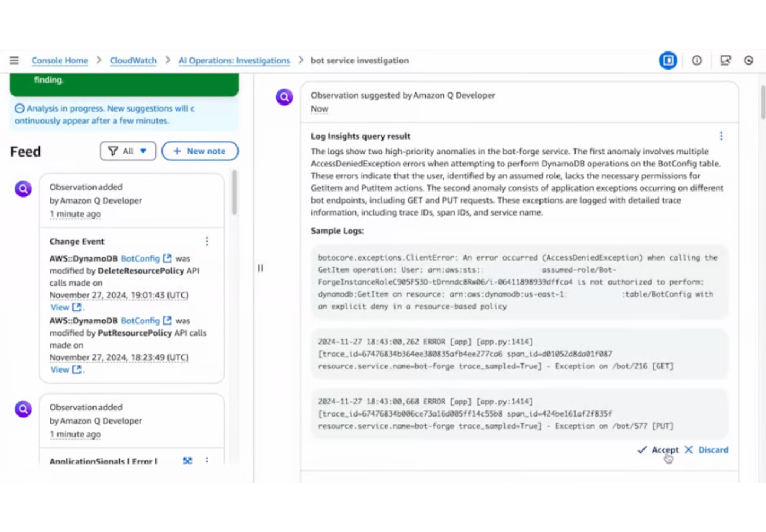
Task: Click the New note button
Action: [x=200, y=151]
